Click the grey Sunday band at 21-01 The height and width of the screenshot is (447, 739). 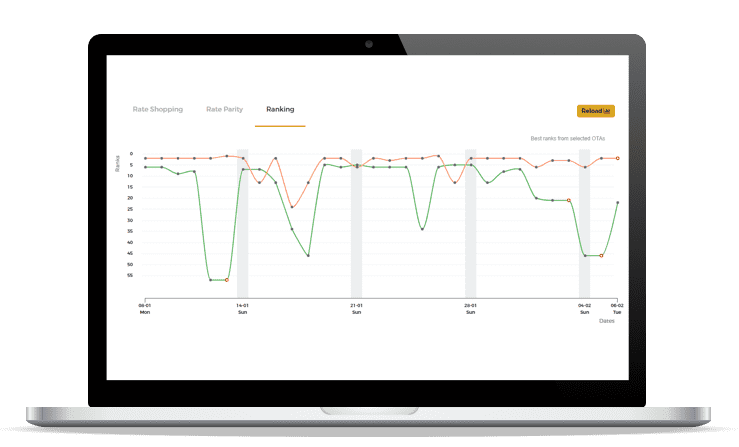357,224
